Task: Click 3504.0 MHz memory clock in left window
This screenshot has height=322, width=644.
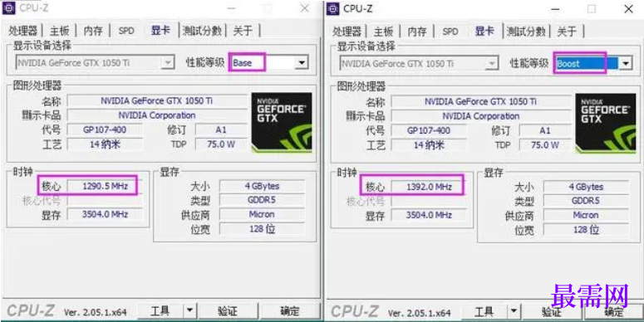Action: point(106,214)
